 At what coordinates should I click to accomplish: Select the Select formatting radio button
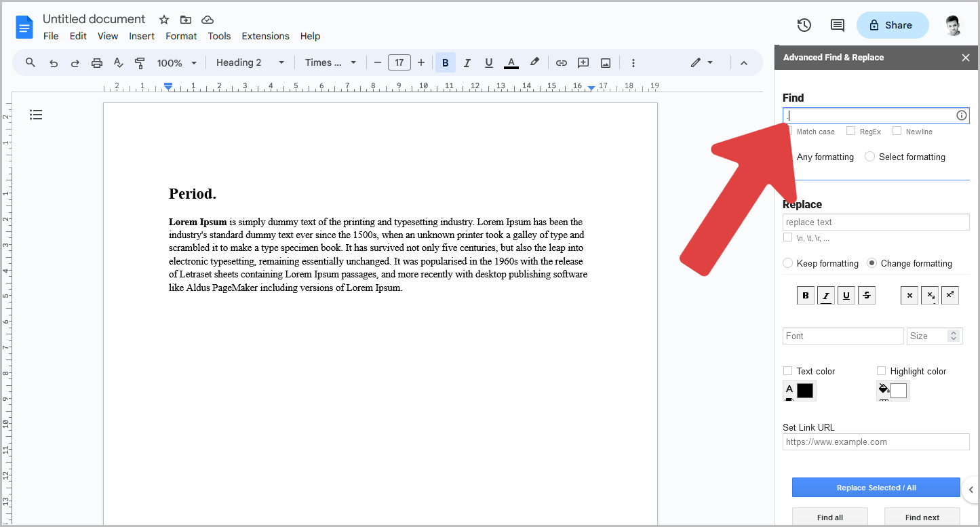click(x=869, y=157)
